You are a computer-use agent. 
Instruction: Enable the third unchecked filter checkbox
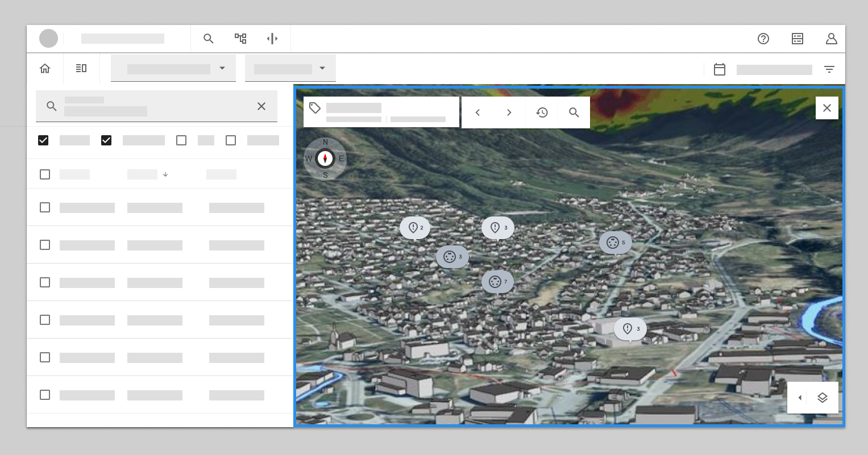(x=181, y=140)
